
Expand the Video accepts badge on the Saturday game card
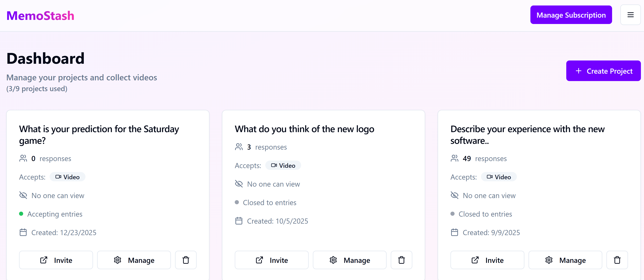point(67,177)
